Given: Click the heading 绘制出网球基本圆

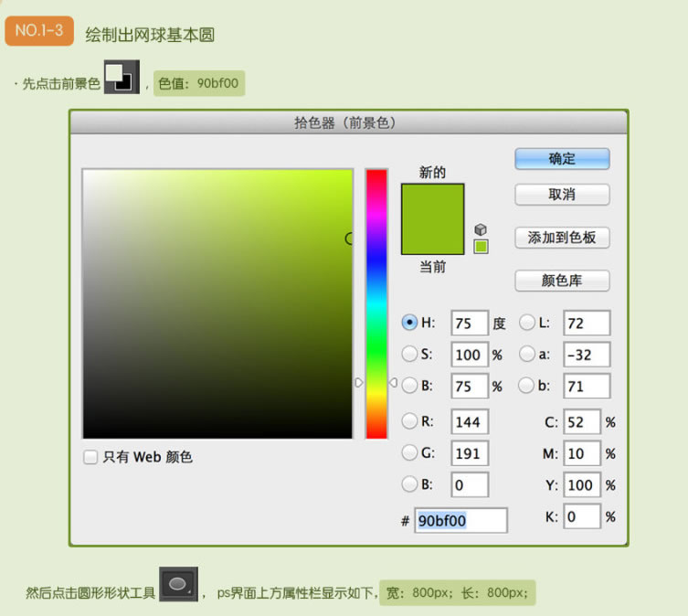Looking at the screenshot, I should (x=150, y=35).
